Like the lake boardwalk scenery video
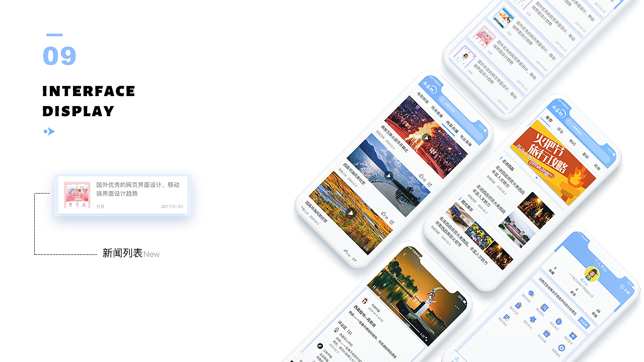 (384, 214)
